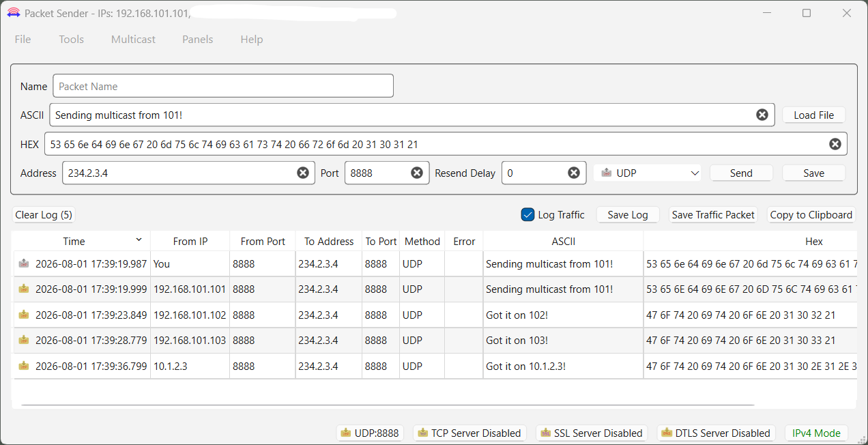Screen dimensions: 868x445
Task: Open the Panels menu
Action: [198, 39]
